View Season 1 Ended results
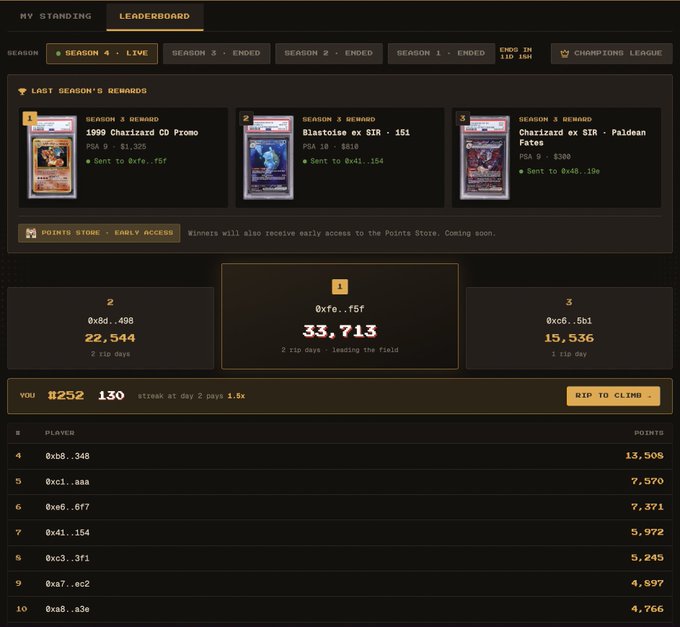This screenshot has height=627, width=680. (441, 53)
